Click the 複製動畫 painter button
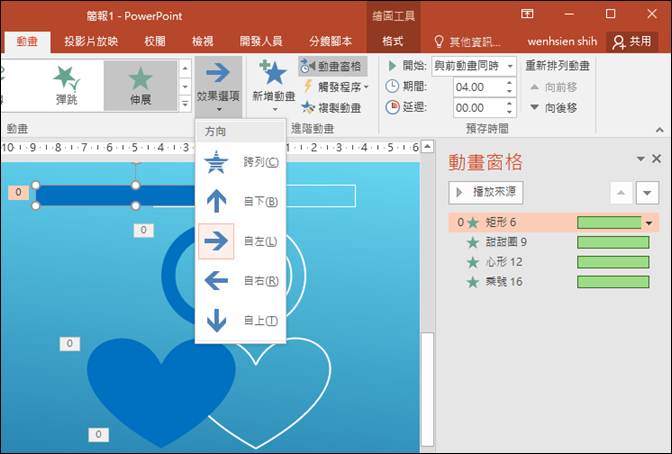This screenshot has width=672, height=454. (331, 107)
